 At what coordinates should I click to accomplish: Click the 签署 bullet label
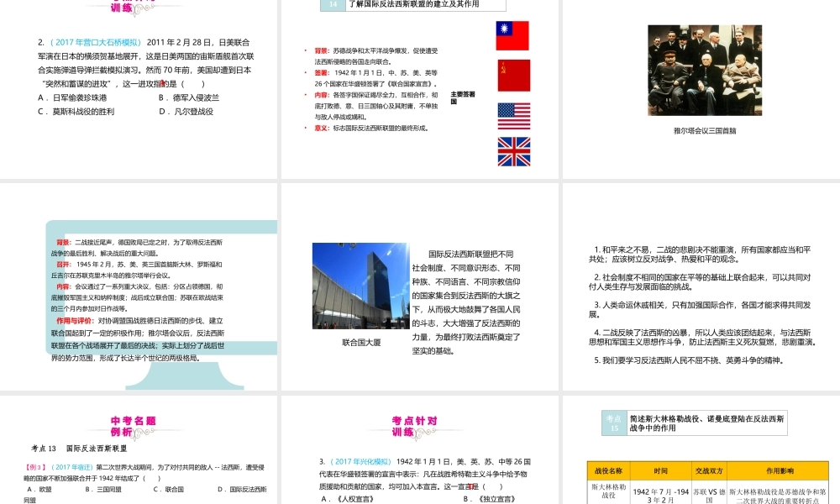pyautogui.click(x=322, y=73)
